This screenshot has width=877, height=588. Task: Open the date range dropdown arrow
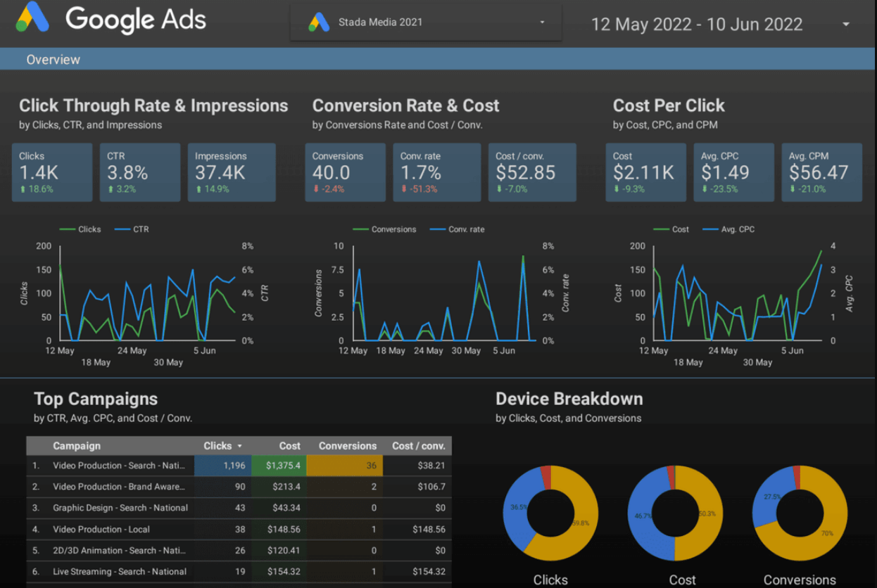845,24
